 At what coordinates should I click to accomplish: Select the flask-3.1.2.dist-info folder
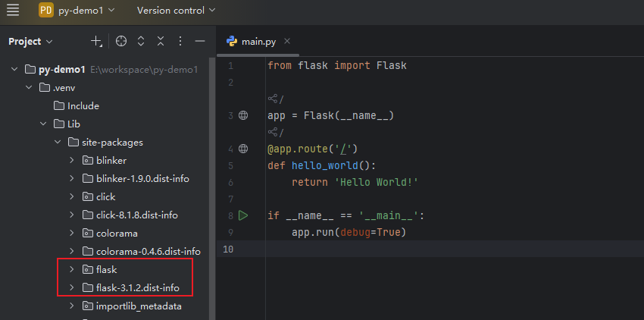(137, 288)
